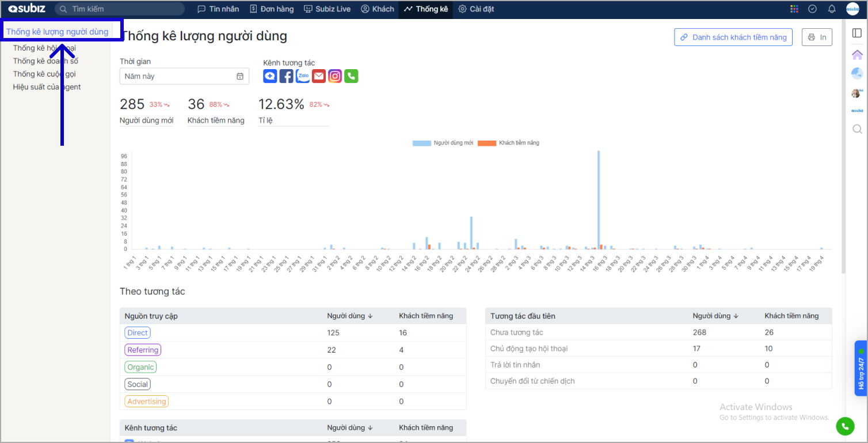Open the colorful apps grid icon

pos(794,9)
